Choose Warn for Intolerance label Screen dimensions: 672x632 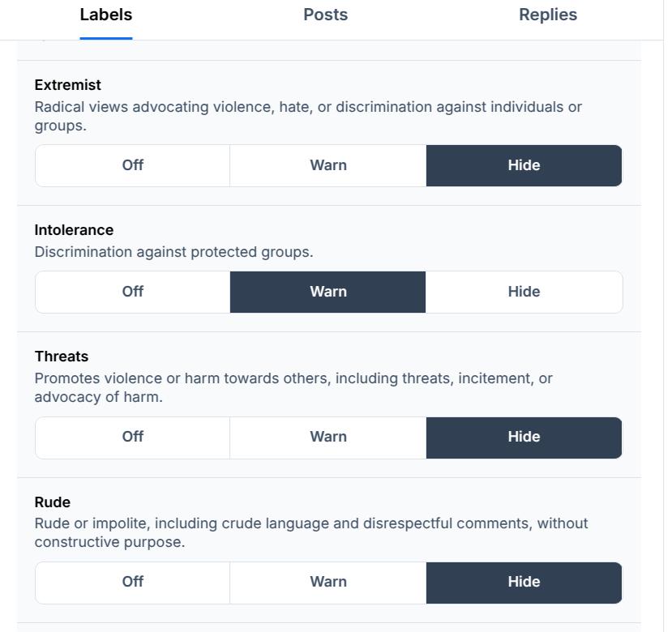coord(328,292)
